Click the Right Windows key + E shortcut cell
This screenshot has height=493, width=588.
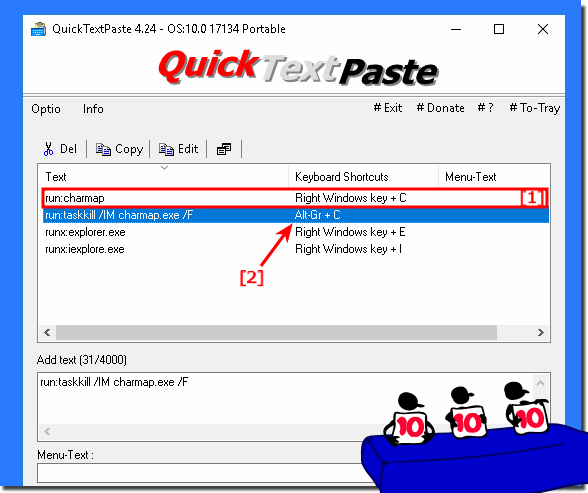[350, 232]
